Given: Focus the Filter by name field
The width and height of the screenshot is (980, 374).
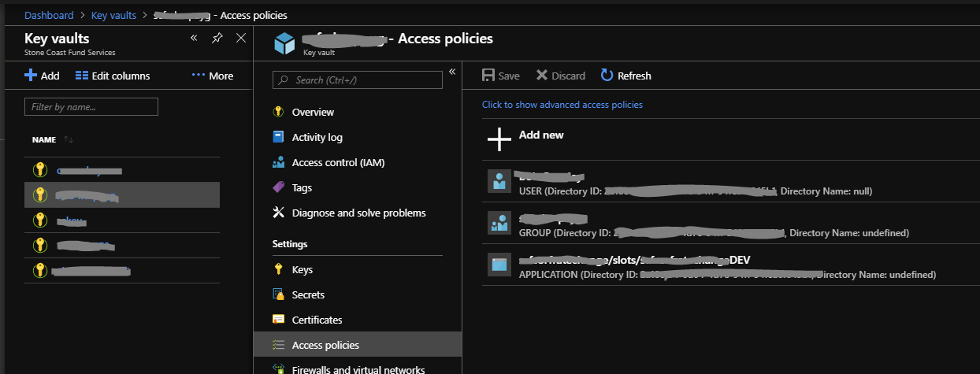Looking at the screenshot, I should (x=91, y=106).
